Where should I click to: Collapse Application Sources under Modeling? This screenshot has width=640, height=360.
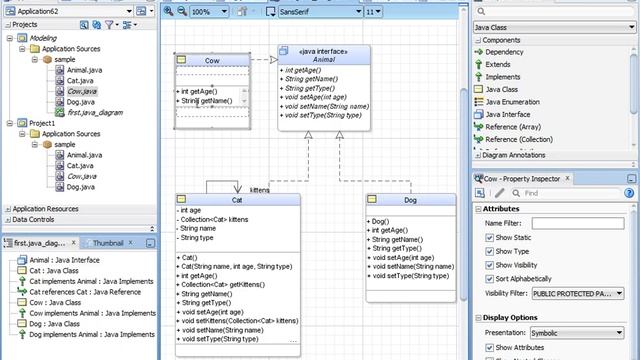(22, 49)
